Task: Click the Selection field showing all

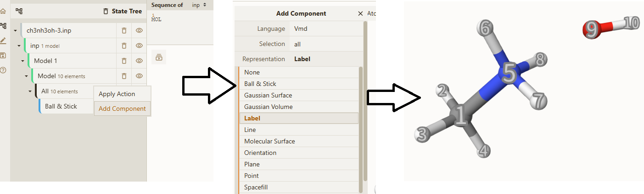Action: pos(326,44)
